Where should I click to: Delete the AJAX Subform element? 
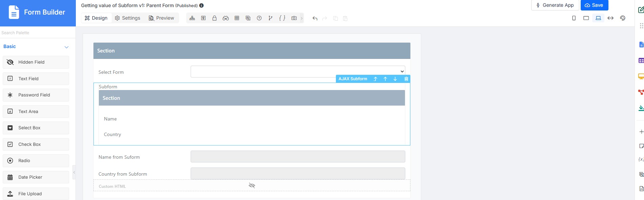[x=406, y=79]
